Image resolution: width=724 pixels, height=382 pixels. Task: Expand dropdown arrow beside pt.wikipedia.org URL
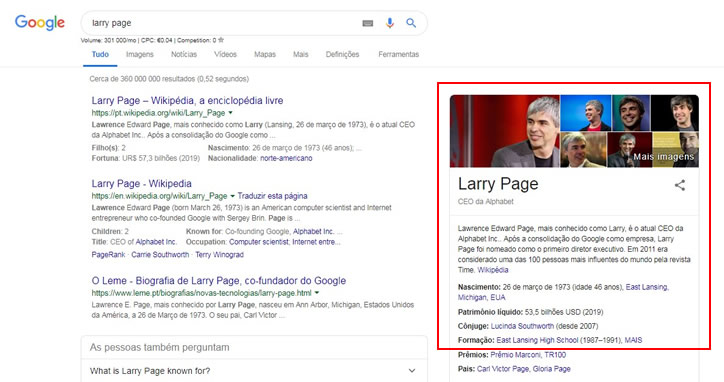[x=230, y=113]
